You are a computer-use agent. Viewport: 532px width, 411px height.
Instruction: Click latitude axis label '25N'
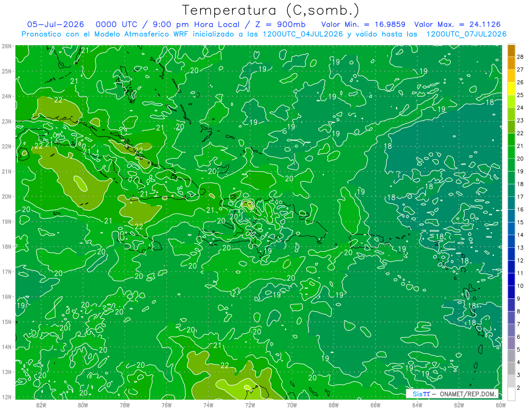(x=7, y=71)
